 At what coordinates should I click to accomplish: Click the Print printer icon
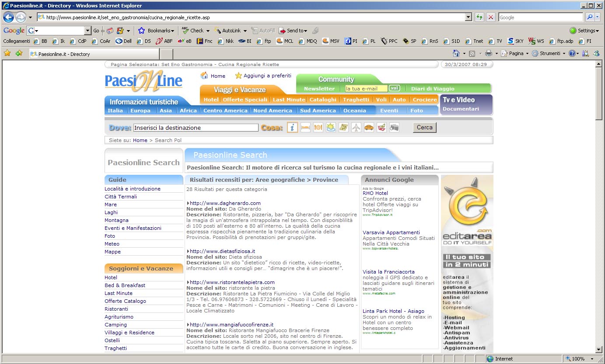[x=488, y=53]
